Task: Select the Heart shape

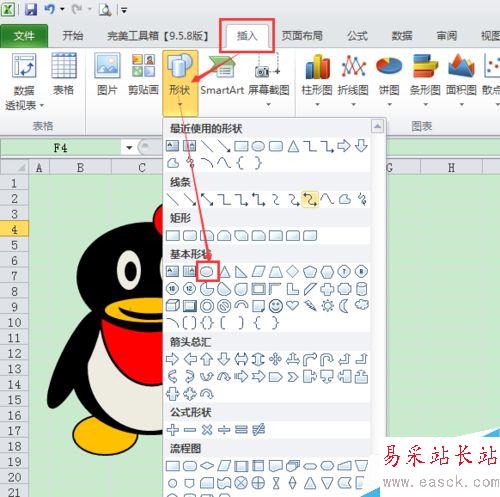Action: pyautogui.click(x=293, y=305)
